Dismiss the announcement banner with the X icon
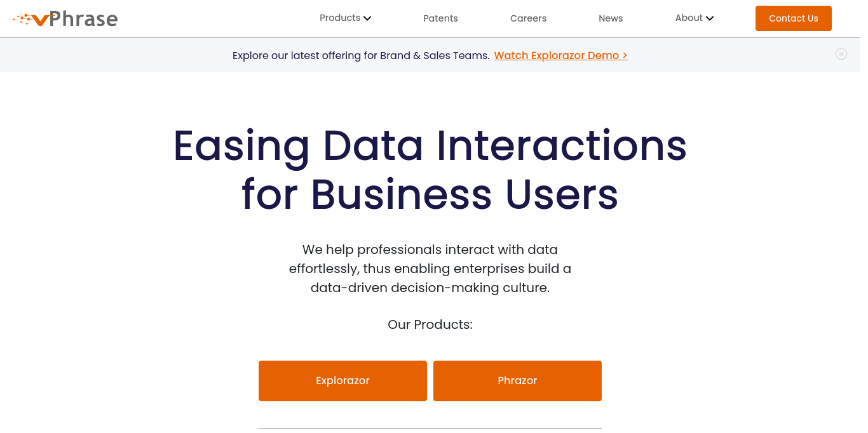 coord(841,55)
